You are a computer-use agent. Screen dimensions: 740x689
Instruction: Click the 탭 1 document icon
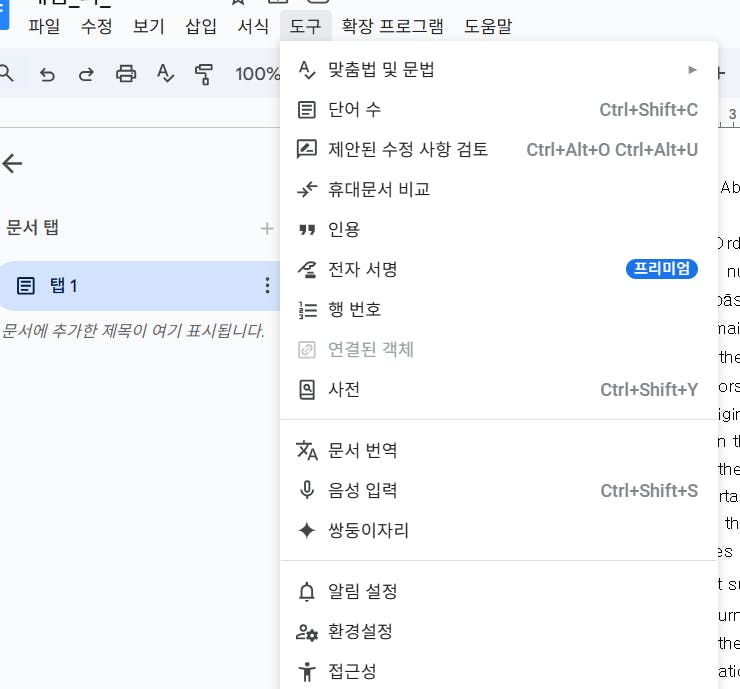(x=25, y=286)
